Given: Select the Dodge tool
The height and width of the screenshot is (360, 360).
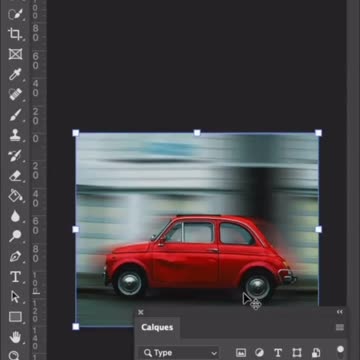Looking at the screenshot, I should pyautogui.click(x=15, y=236).
